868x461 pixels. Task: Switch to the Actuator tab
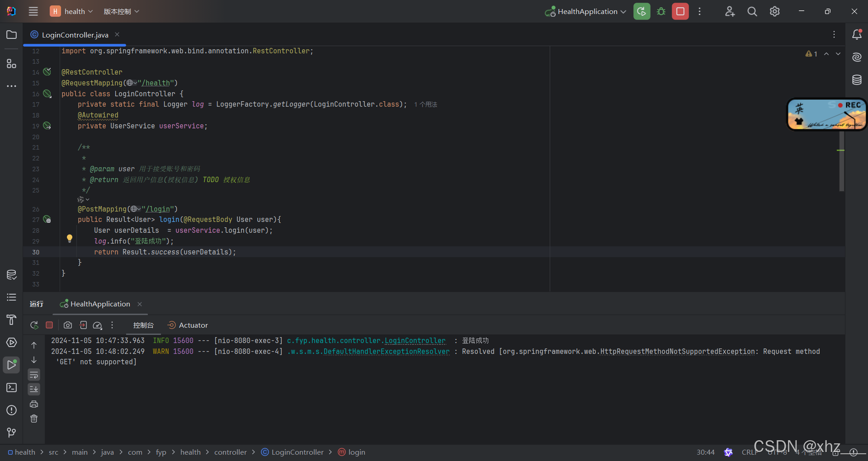(x=188, y=325)
